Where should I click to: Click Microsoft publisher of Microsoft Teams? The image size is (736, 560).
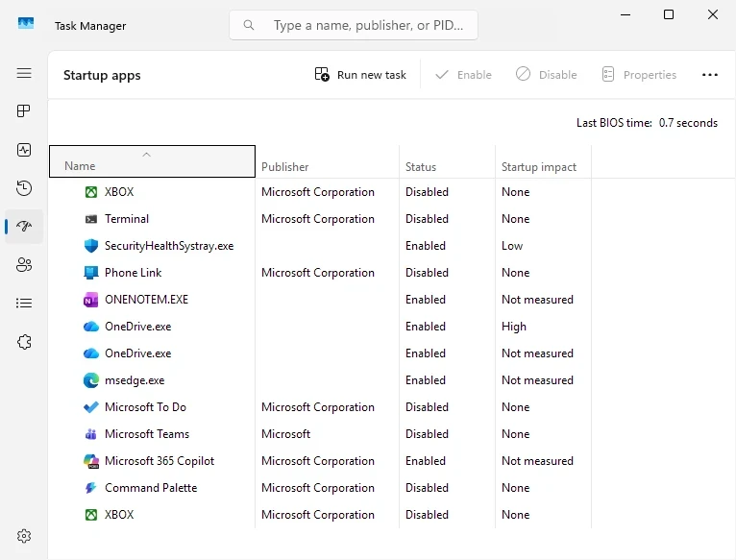pos(285,434)
